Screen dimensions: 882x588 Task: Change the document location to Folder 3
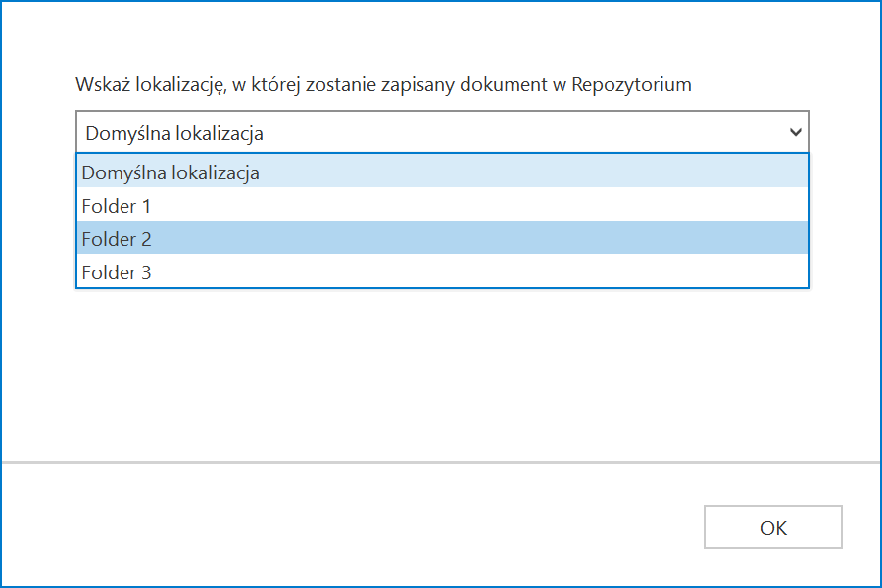(x=443, y=270)
